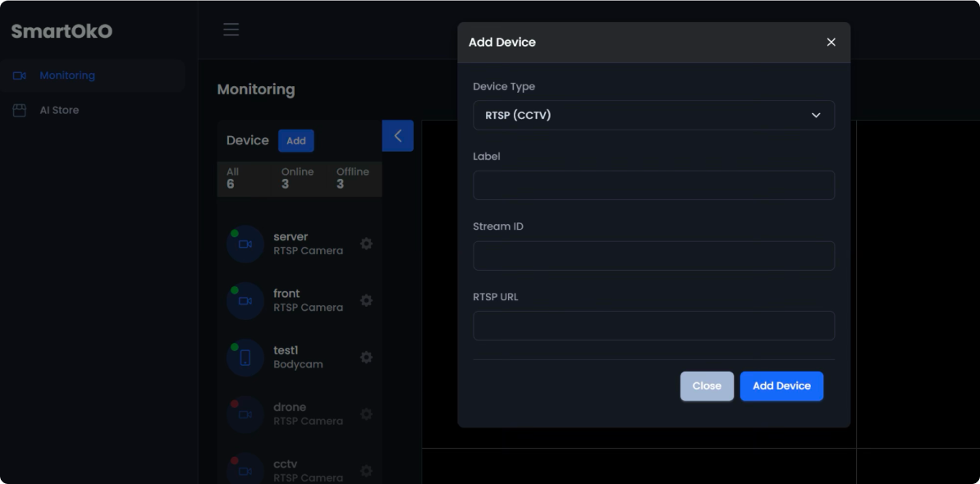Close the Add Device dialog with X
This screenshot has height=484, width=980.
click(x=831, y=42)
